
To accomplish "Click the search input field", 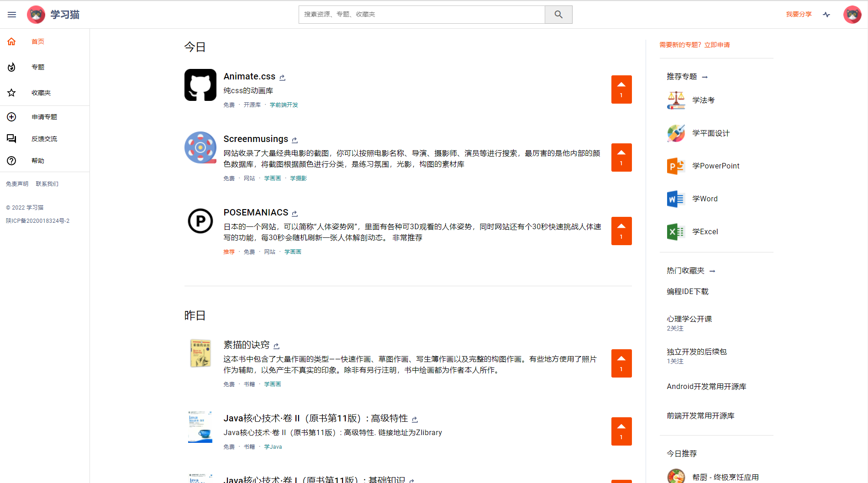I will (x=421, y=15).
